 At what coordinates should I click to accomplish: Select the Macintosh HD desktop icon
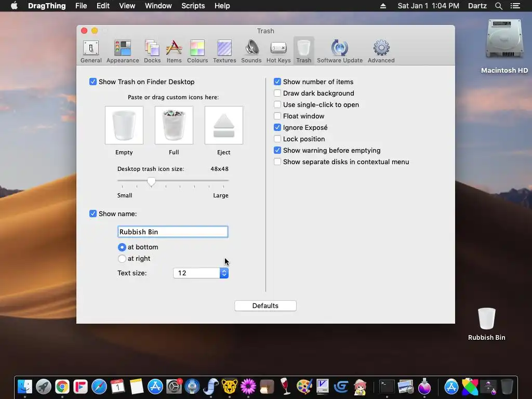coord(504,46)
